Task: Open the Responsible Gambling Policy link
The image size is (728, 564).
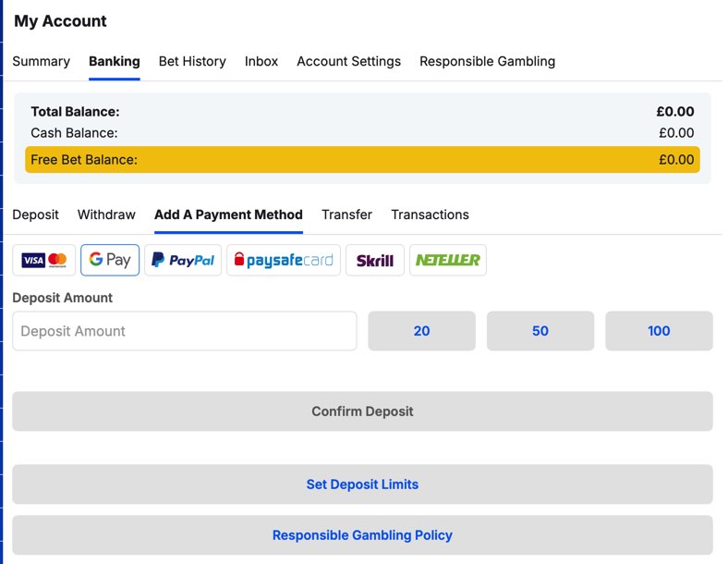Action: click(362, 535)
